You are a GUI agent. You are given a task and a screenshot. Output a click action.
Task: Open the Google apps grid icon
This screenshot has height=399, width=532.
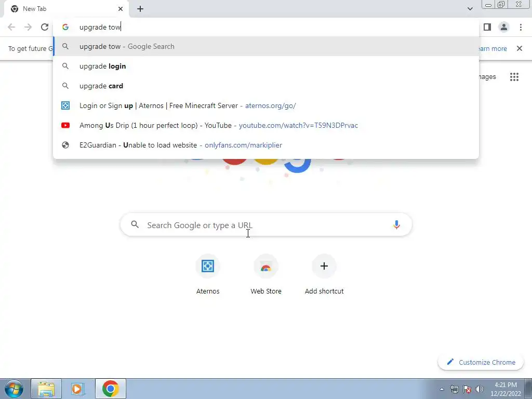point(514,77)
